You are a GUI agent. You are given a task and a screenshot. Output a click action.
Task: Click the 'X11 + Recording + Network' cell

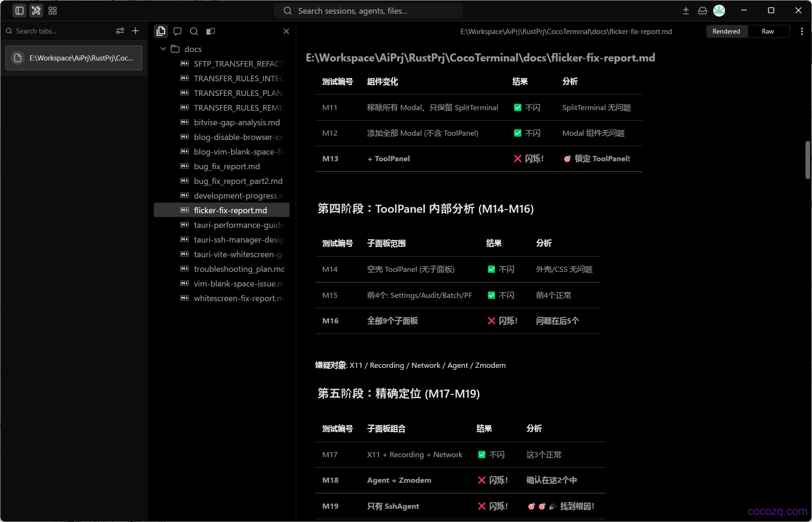click(x=415, y=454)
